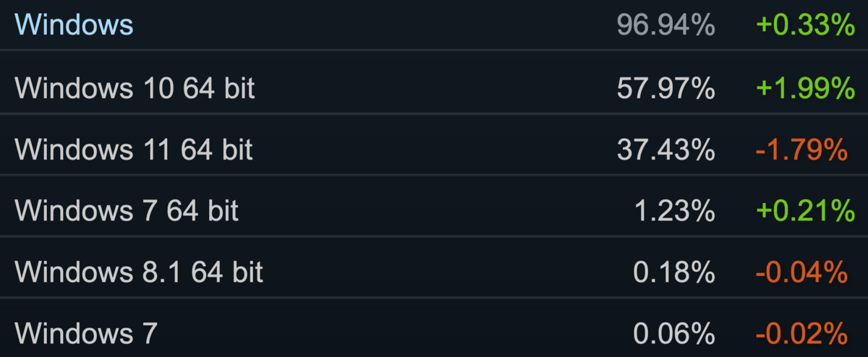Click the red -1.79% change figure

(x=801, y=150)
